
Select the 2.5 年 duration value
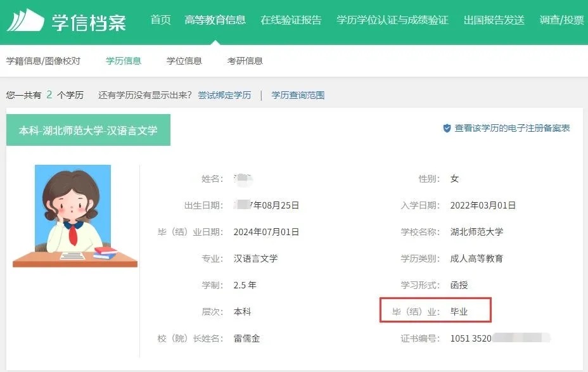[245, 285]
